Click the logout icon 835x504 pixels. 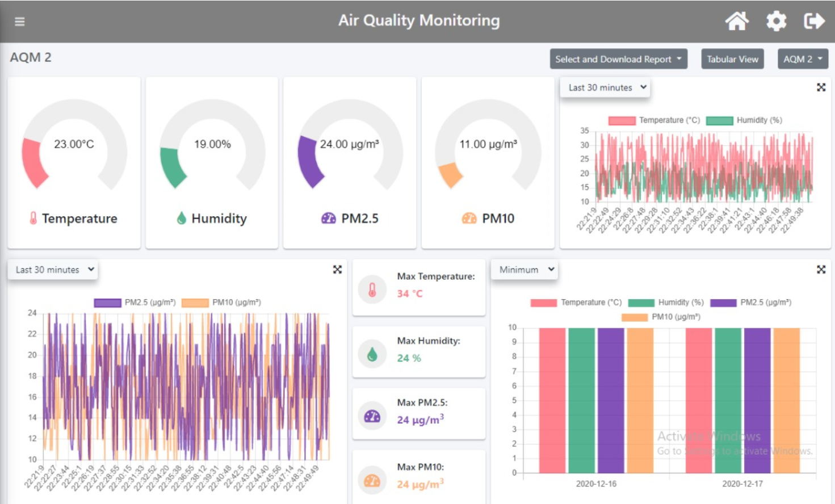814,21
